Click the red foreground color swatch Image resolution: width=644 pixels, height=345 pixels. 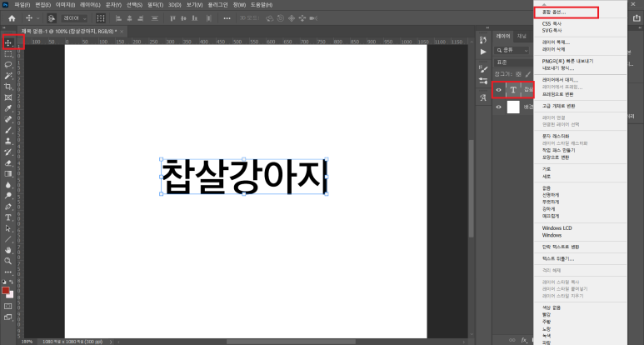5,290
